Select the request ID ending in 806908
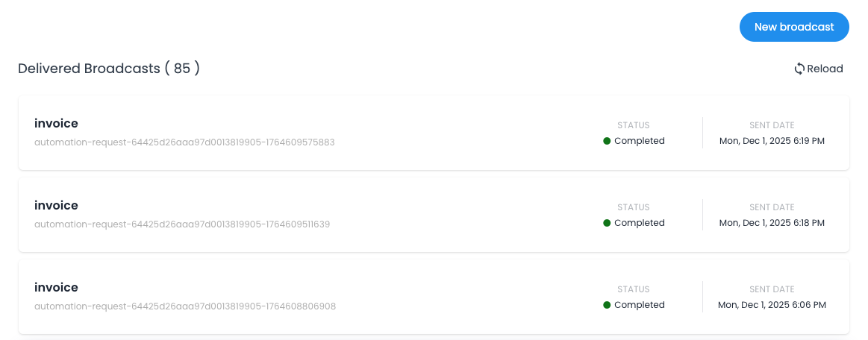Screen dimensions: 868x340 click(x=185, y=306)
